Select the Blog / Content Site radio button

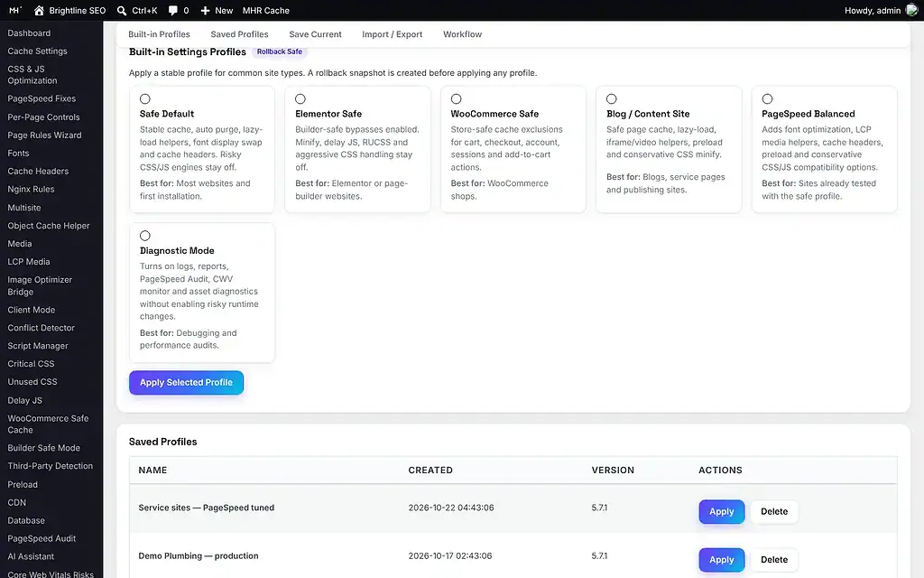[x=612, y=98]
